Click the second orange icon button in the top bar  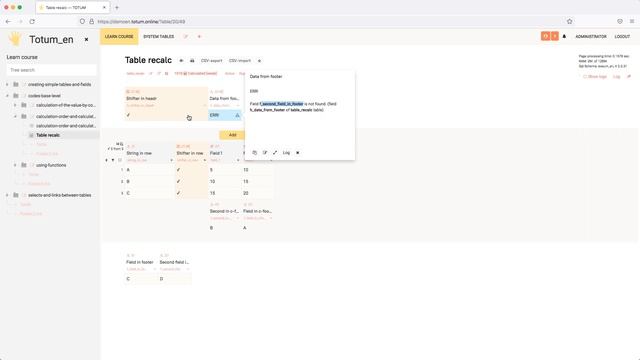(554, 36)
